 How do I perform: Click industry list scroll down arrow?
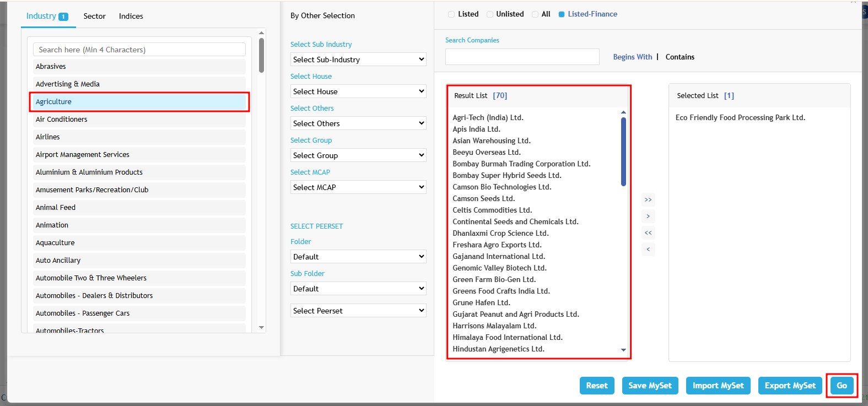pos(261,327)
